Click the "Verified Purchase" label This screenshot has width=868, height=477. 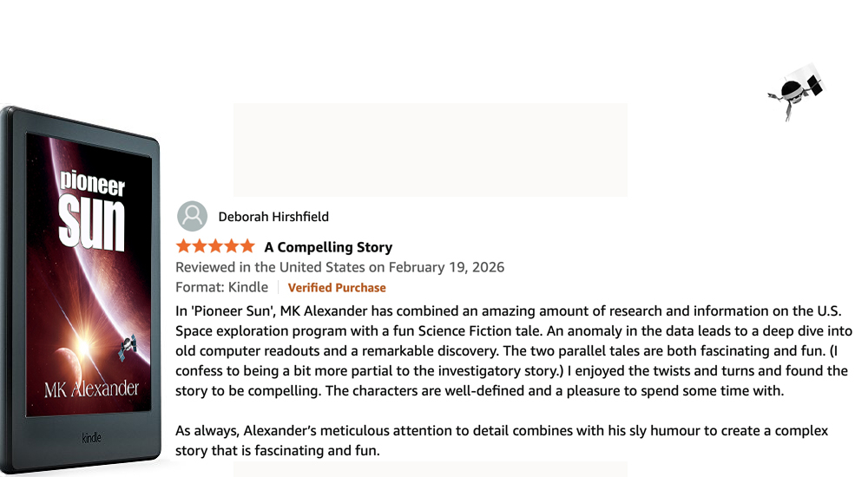click(x=337, y=288)
